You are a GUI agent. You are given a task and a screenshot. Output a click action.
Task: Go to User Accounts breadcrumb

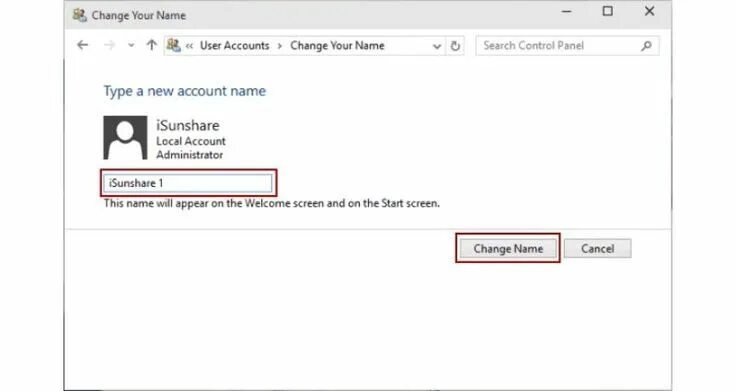click(235, 46)
